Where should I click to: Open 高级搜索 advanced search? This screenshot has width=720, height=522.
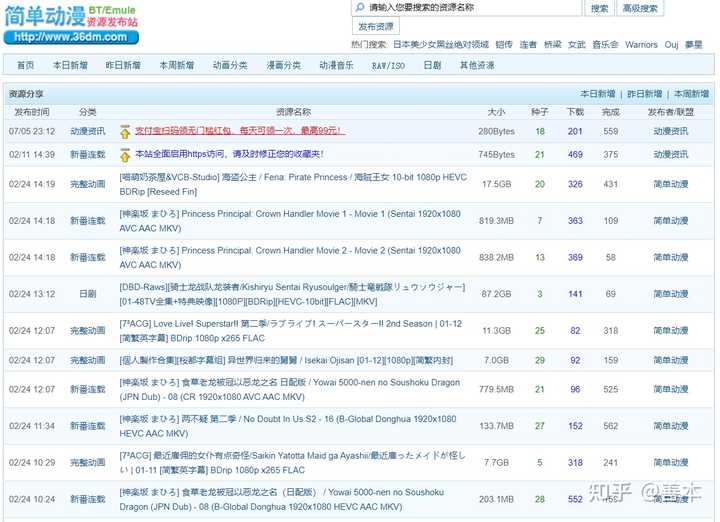(x=640, y=8)
